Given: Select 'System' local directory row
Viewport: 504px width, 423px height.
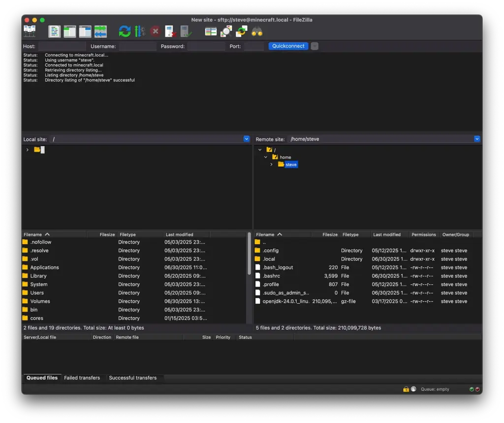Looking at the screenshot, I should click(x=134, y=284).
